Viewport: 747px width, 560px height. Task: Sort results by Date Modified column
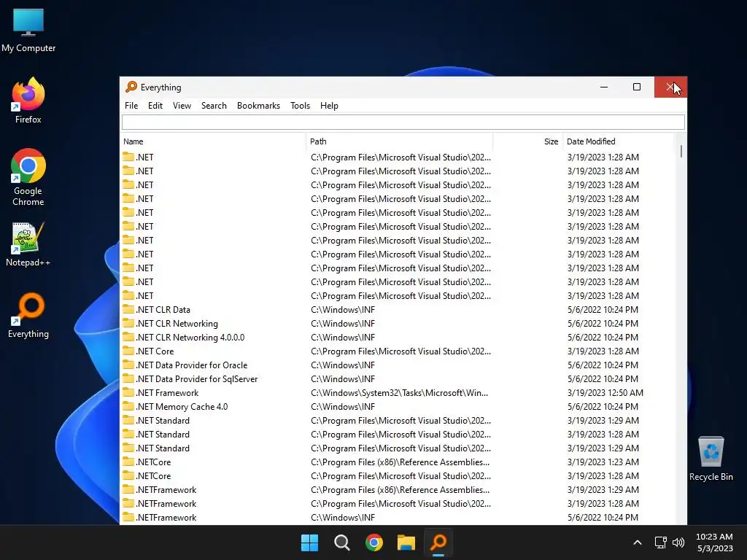pyautogui.click(x=619, y=141)
